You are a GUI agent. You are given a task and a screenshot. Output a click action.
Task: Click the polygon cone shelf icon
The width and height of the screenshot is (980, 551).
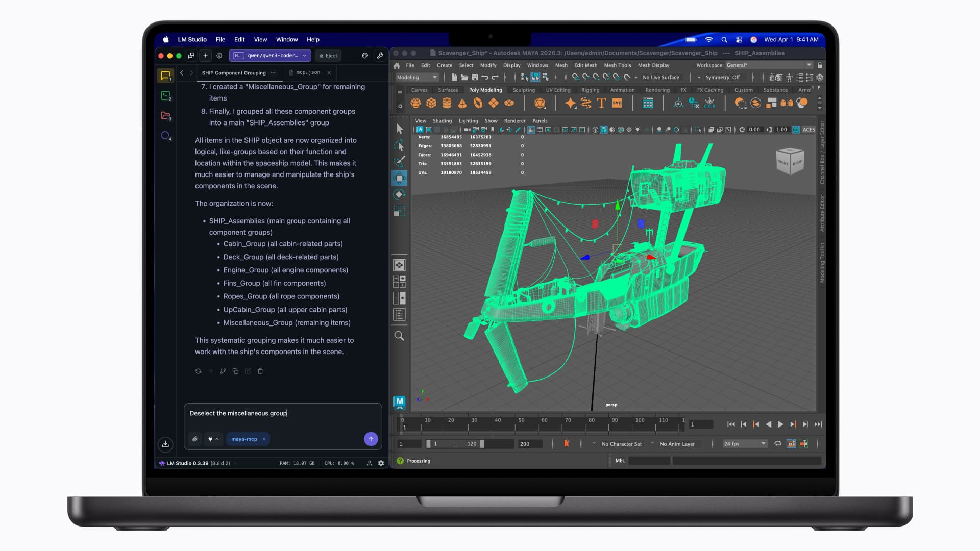(x=462, y=103)
